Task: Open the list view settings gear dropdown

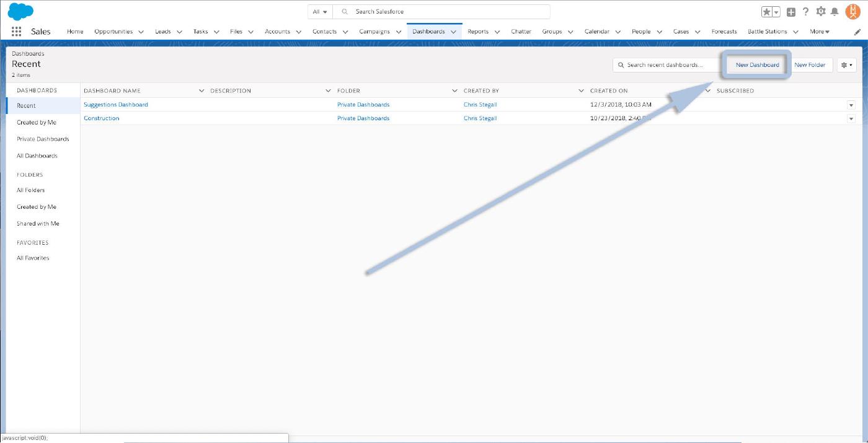Action: 846,65
